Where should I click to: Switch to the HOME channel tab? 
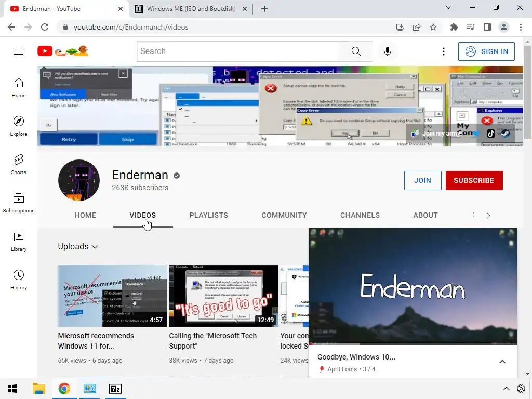point(85,215)
